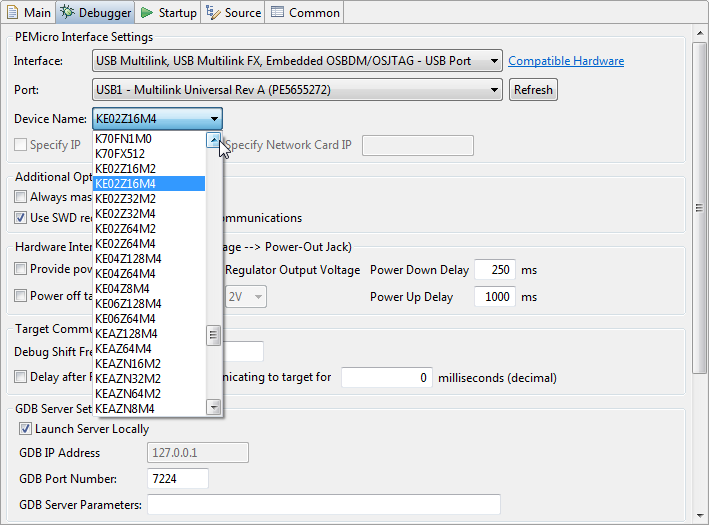This screenshot has height=525, width=709.
Task: Click the dialog scroll-up arrow
Action: [700, 33]
